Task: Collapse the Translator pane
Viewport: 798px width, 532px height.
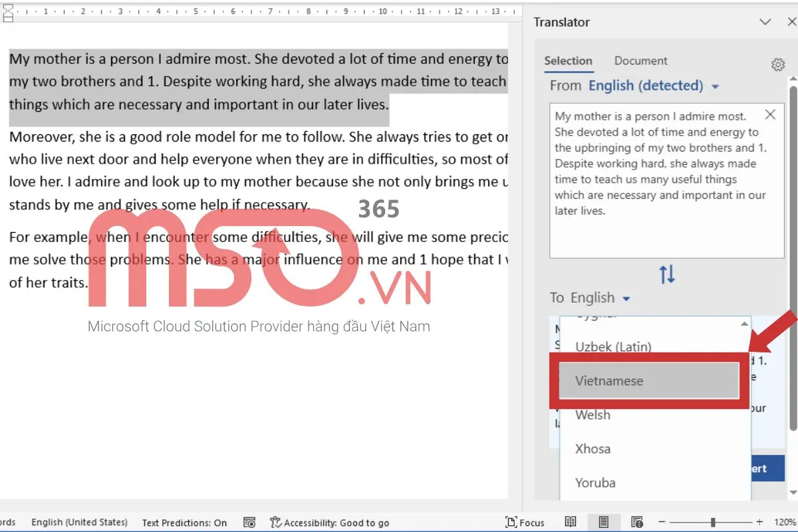Action: click(766, 22)
